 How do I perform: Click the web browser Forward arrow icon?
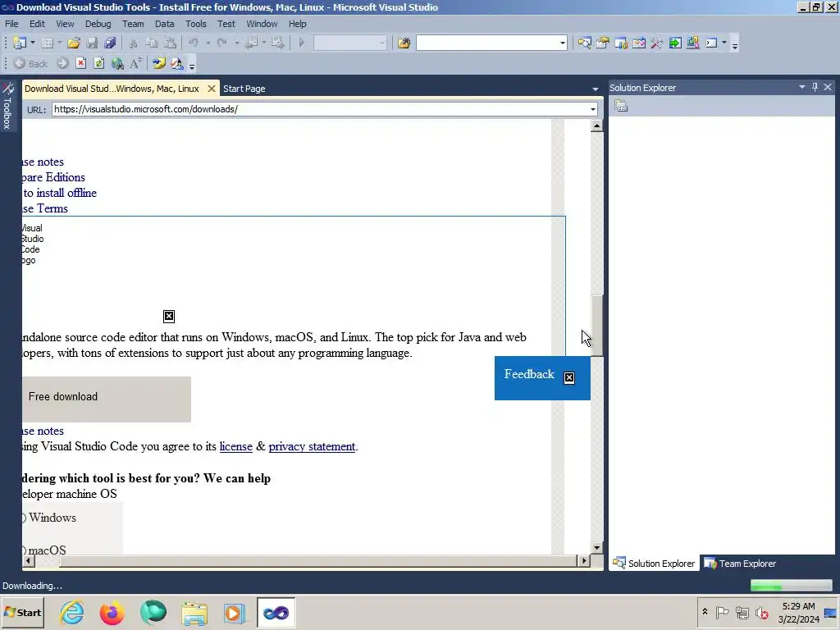[62, 63]
